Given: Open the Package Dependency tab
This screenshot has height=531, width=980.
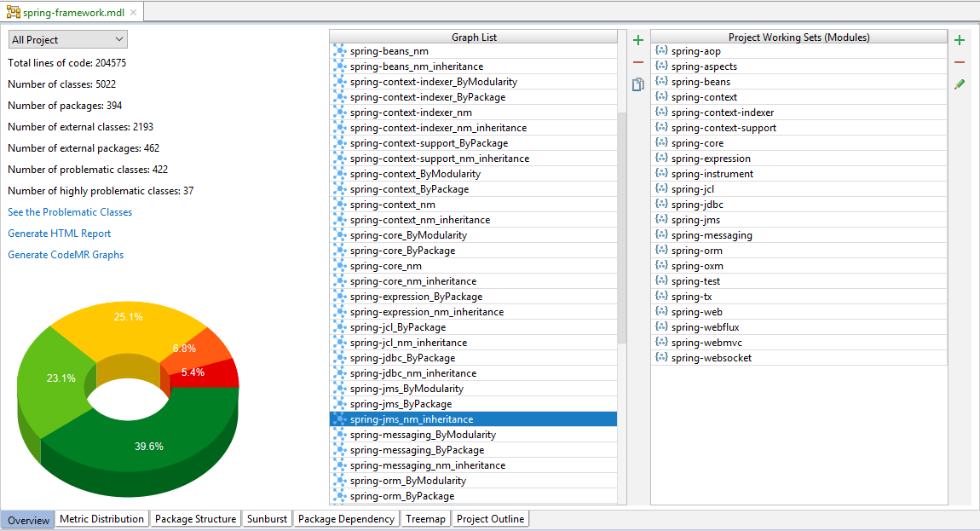Looking at the screenshot, I should pyautogui.click(x=346, y=518).
